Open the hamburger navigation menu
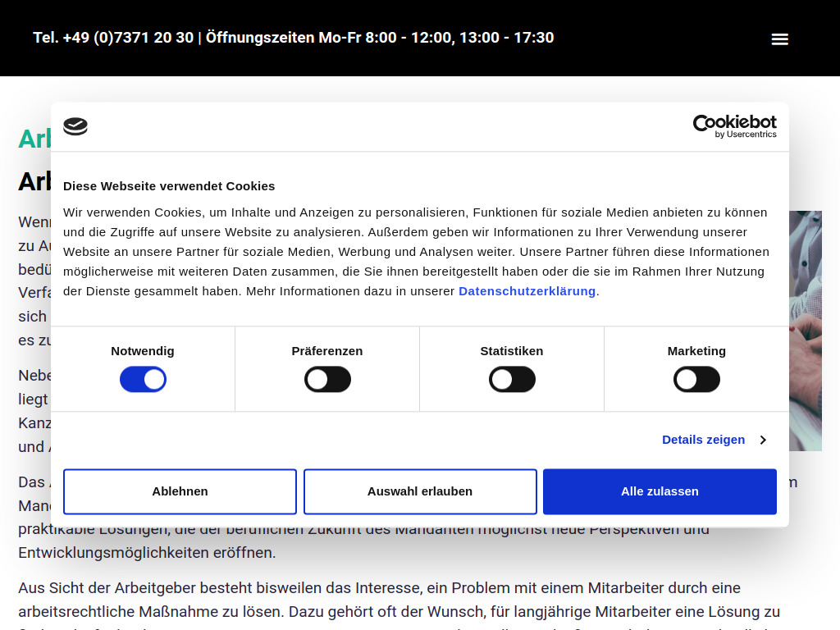Viewport: 840px width, 630px height. [x=778, y=38]
